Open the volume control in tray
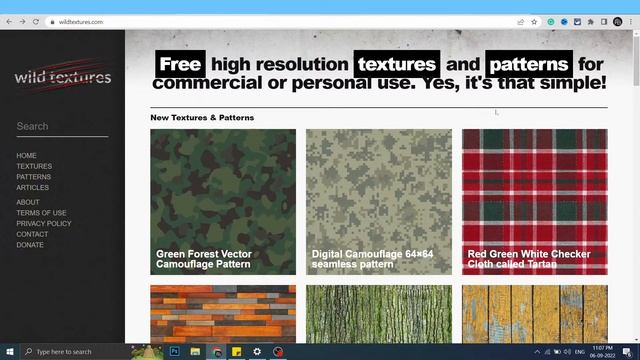640x360 pixels. 567,351
